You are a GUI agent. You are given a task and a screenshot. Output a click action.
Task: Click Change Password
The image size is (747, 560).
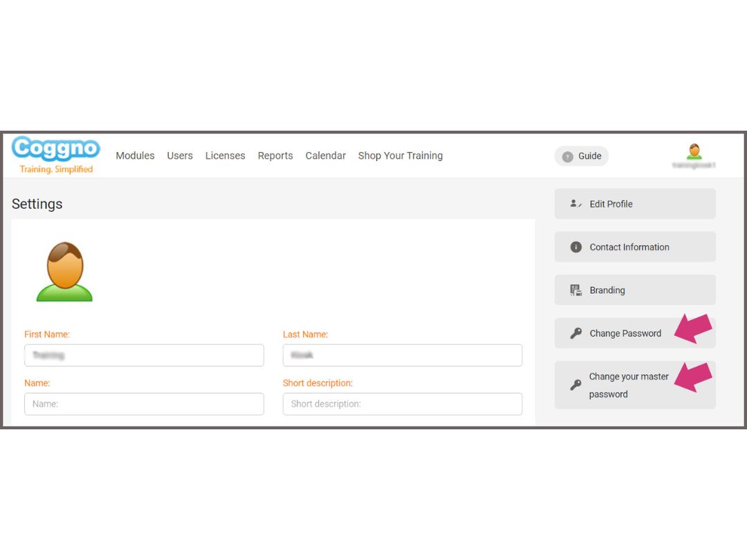tap(635, 333)
